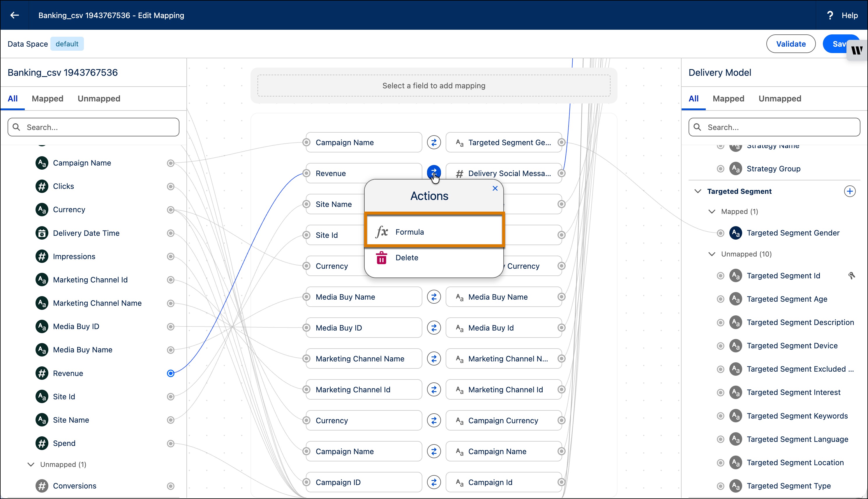
Task: Select the Revenue field in mapping canvas
Action: point(364,173)
